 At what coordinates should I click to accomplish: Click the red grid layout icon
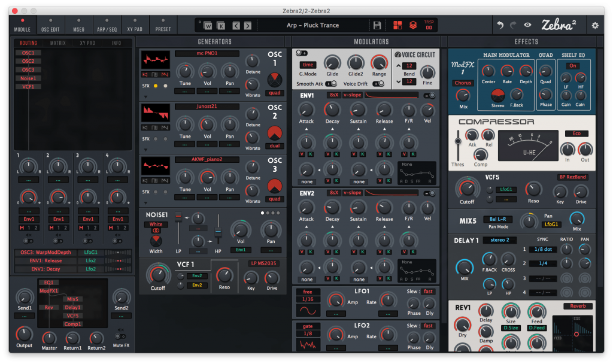(x=398, y=25)
